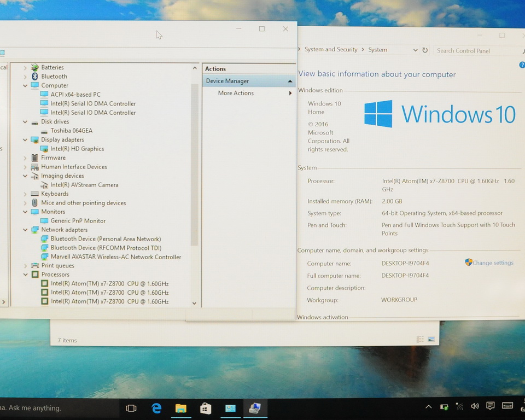Collapse the Network adapters node
Viewport: 525px width, 420px height.
pyautogui.click(x=25, y=230)
